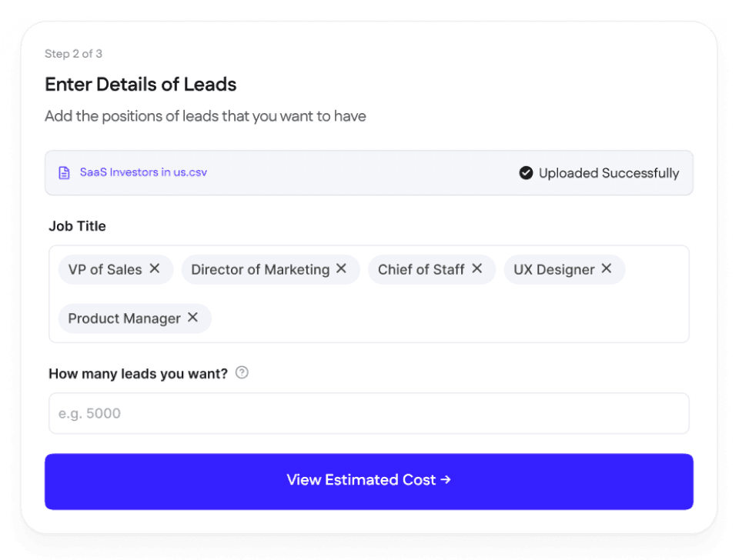Open the SaaS Investors in us.csv link
This screenshot has width=739, height=560.
pyautogui.click(x=143, y=172)
